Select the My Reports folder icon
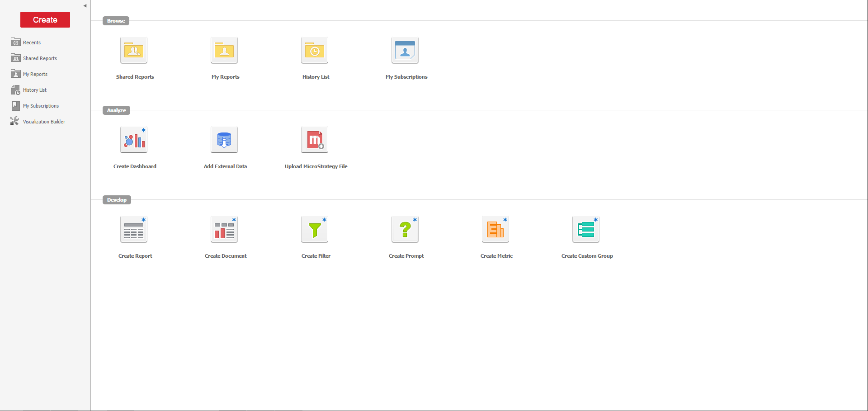 pyautogui.click(x=224, y=50)
